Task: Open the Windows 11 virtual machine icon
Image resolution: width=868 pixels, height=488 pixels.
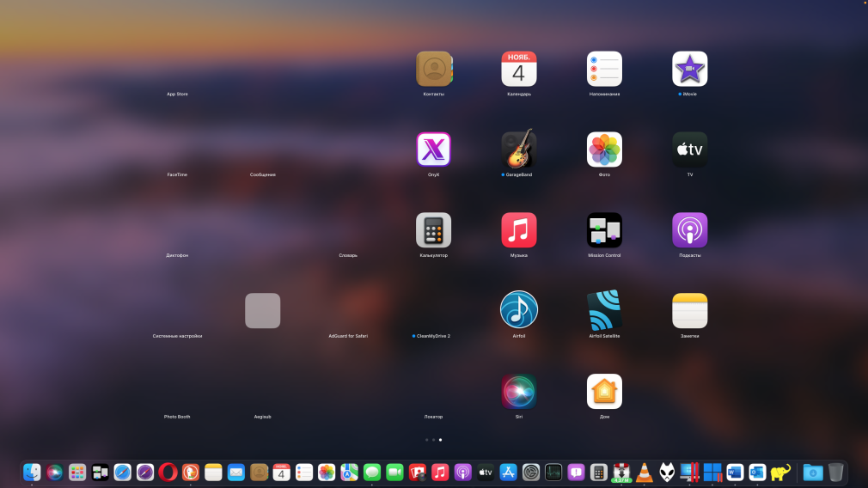Action: [x=712, y=472]
